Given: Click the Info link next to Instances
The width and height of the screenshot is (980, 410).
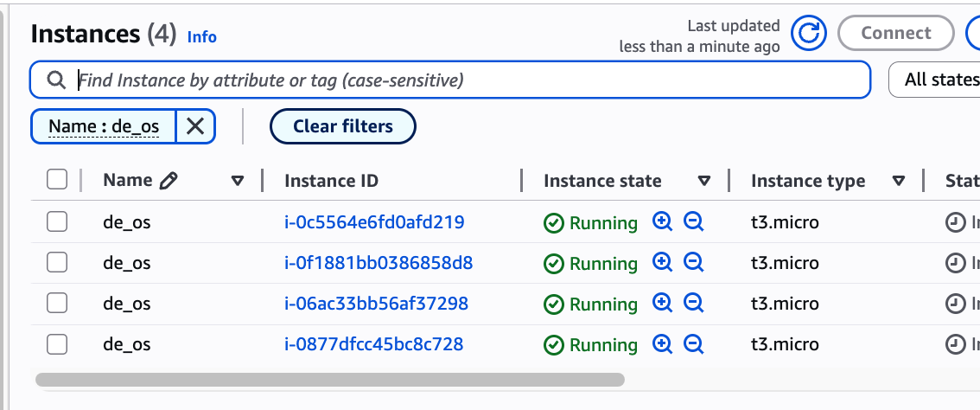Looking at the screenshot, I should click(202, 36).
